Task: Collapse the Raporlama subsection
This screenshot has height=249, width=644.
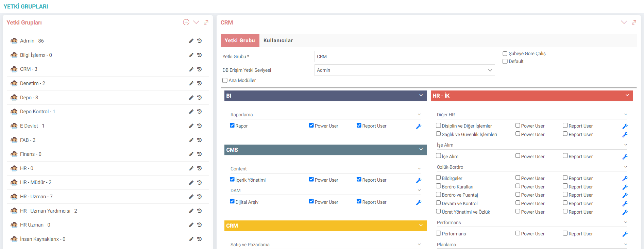Action: point(419,115)
